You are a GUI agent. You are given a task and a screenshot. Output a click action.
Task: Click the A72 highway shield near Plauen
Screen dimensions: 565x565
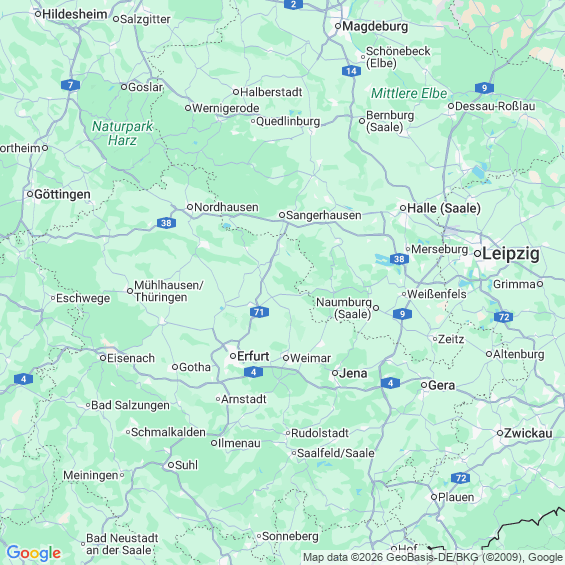(461, 478)
